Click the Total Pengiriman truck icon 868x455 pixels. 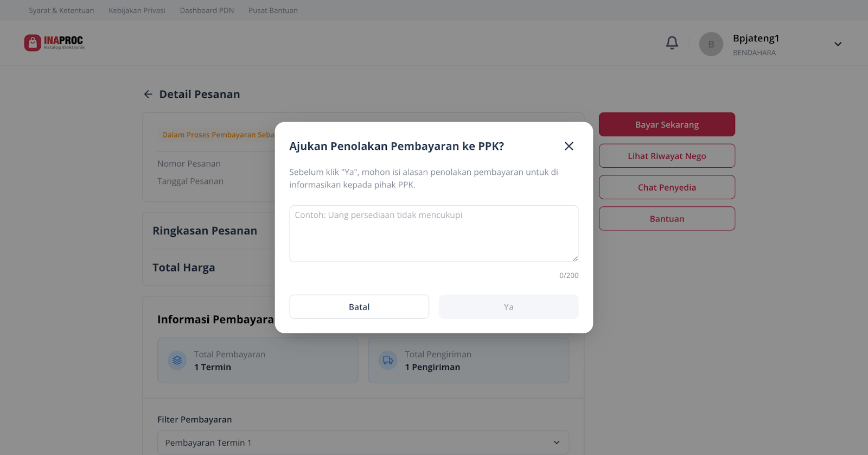click(x=387, y=361)
